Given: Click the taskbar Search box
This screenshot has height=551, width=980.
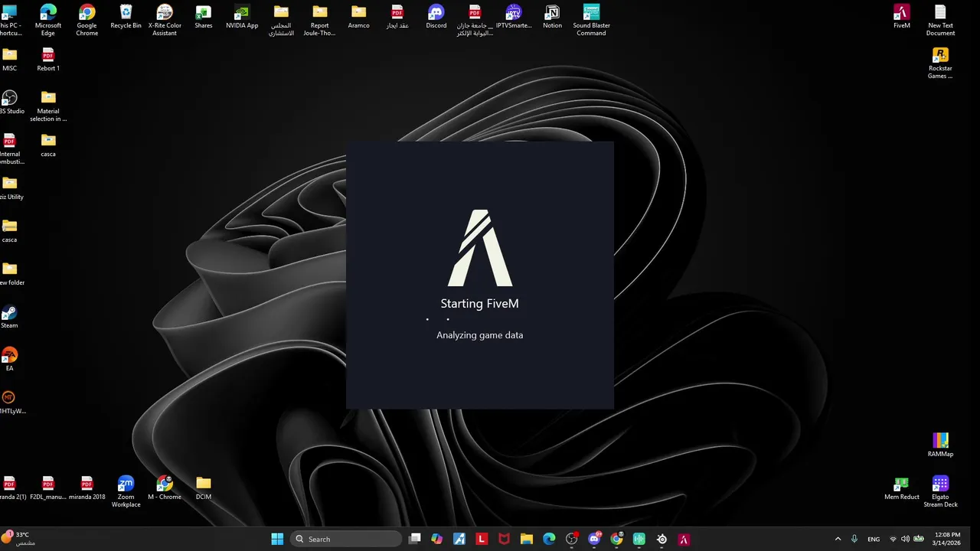Looking at the screenshot, I should pyautogui.click(x=347, y=539).
